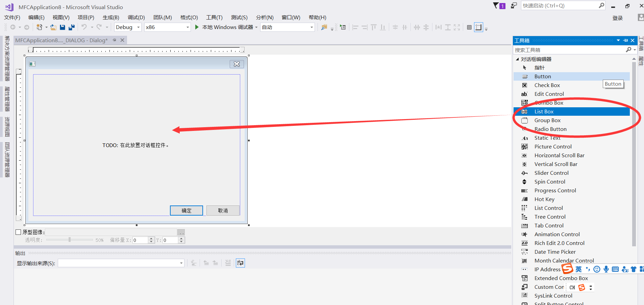The height and width of the screenshot is (305, 644).
Task: Click the Toggle Guides toolbar icon
Action: 479,27
